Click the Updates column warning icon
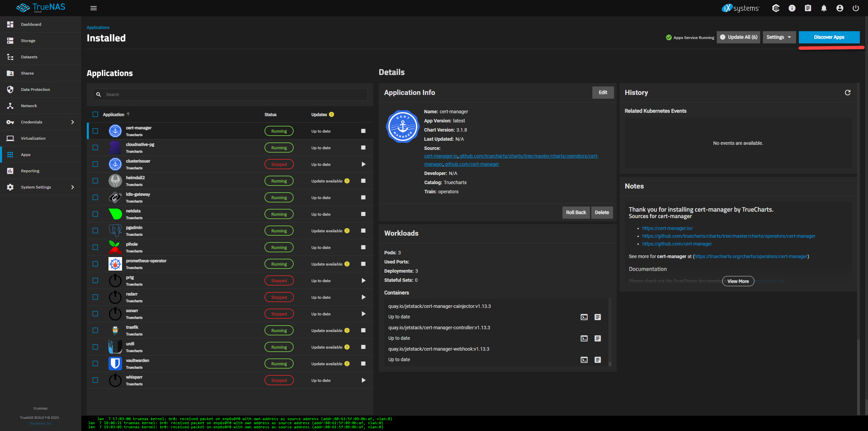This screenshot has height=431, width=868. [331, 114]
